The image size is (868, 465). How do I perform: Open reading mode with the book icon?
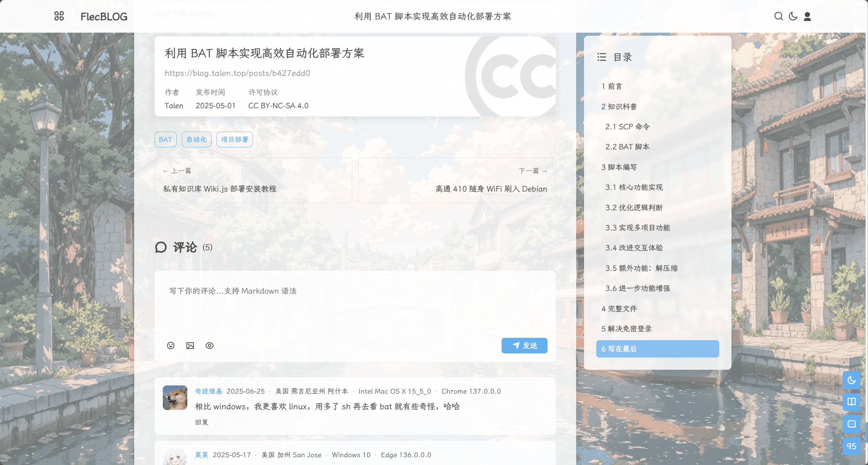852,402
